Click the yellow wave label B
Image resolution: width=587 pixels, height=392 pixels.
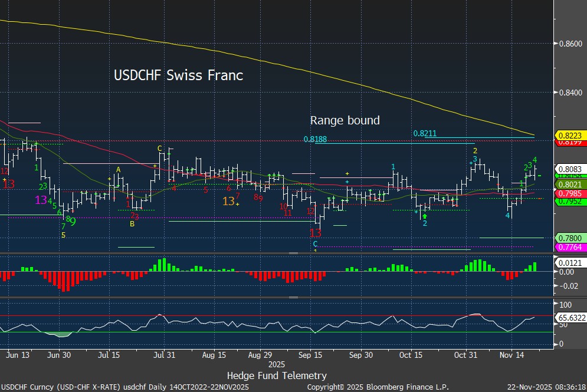(132, 224)
